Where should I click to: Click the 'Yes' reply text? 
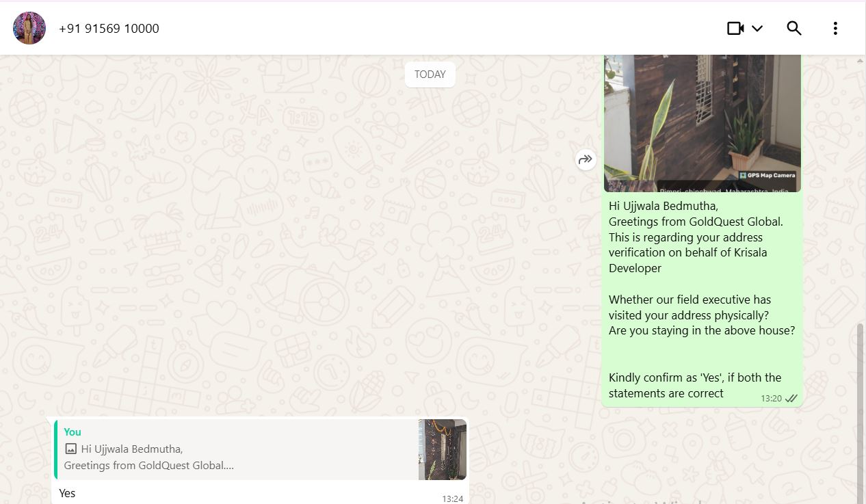pyautogui.click(x=67, y=493)
